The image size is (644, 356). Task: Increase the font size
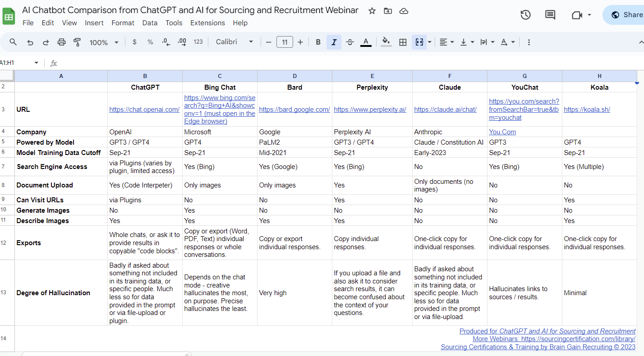click(x=300, y=42)
